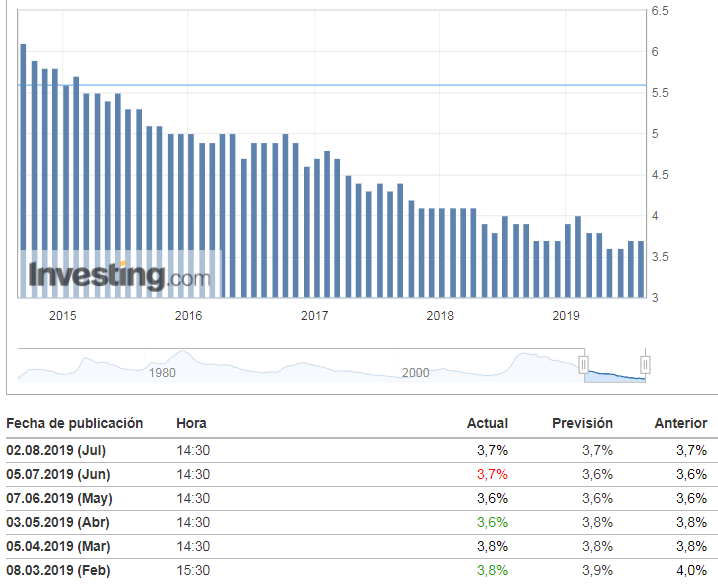
Task: Click the navigator timeline near 2000
Action: click(415, 372)
